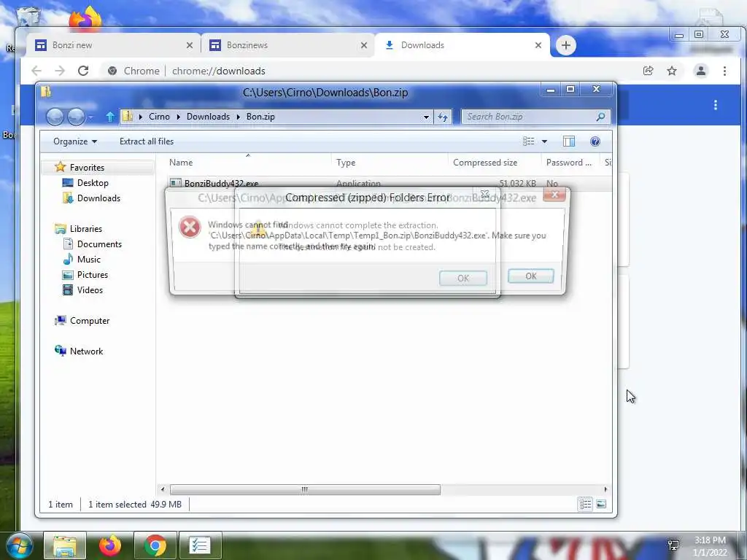Open the Windows Start menu
The image size is (747, 560).
tap(19, 545)
